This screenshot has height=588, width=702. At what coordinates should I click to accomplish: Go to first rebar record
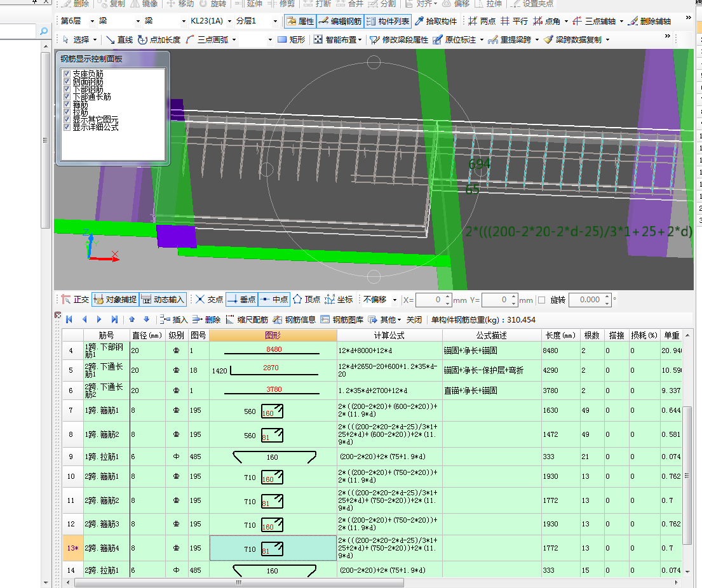pos(69,319)
